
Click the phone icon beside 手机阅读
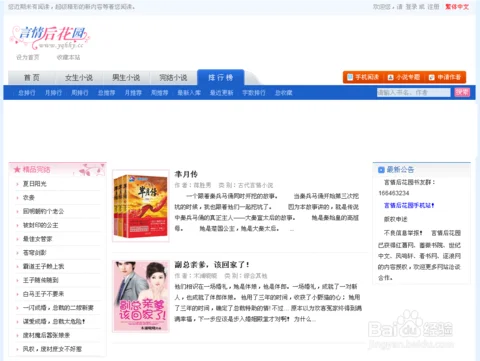pyautogui.click(x=350, y=77)
